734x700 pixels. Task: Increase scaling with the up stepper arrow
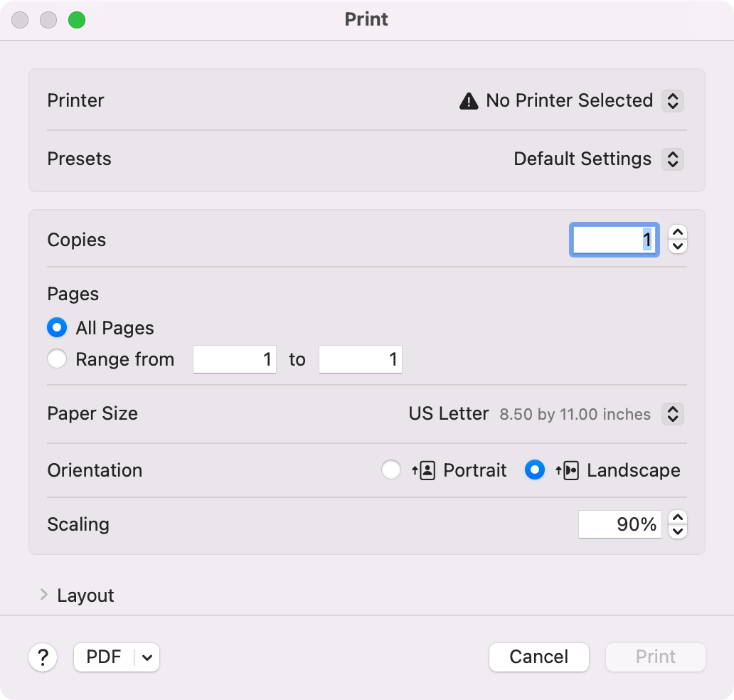[x=679, y=518]
